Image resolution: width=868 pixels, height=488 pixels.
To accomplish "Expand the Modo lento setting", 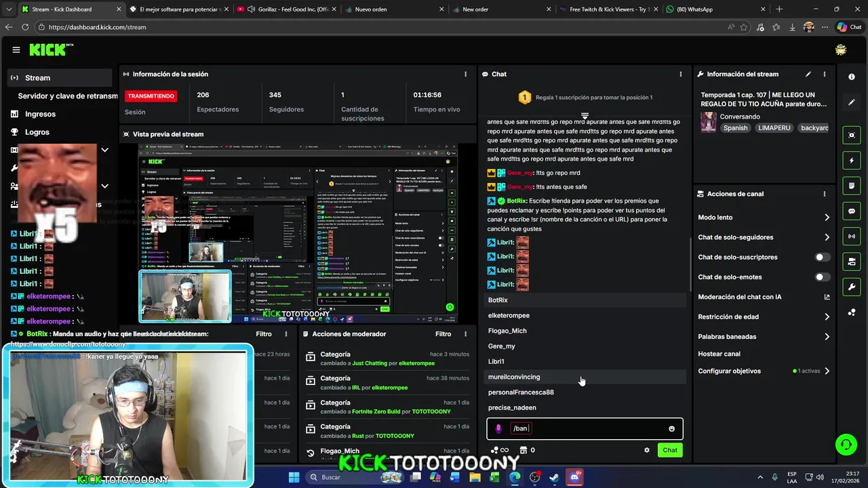I will (827, 218).
